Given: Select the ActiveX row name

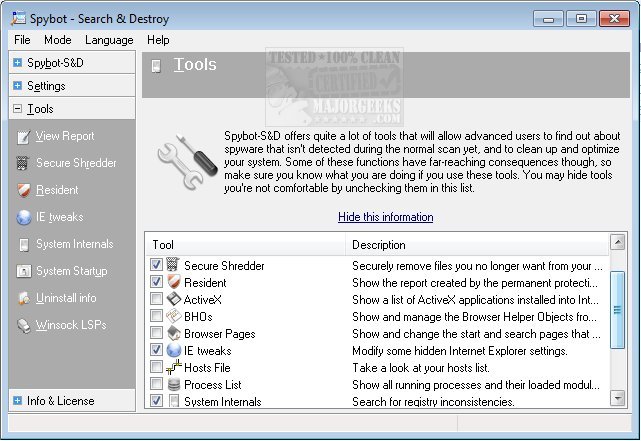Looking at the screenshot, I should coord(202,300).
